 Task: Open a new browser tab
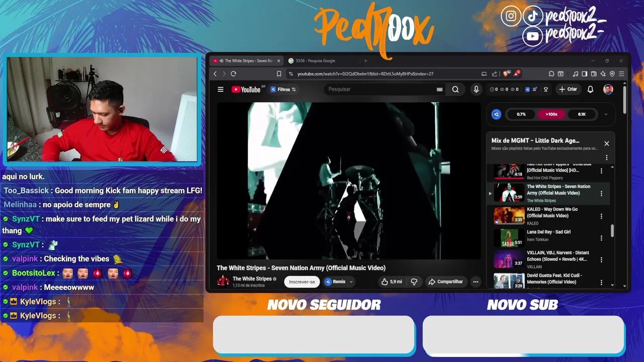365,61
